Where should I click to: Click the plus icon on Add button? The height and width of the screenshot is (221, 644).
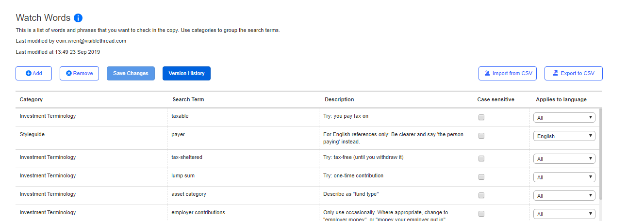point(29,73)
